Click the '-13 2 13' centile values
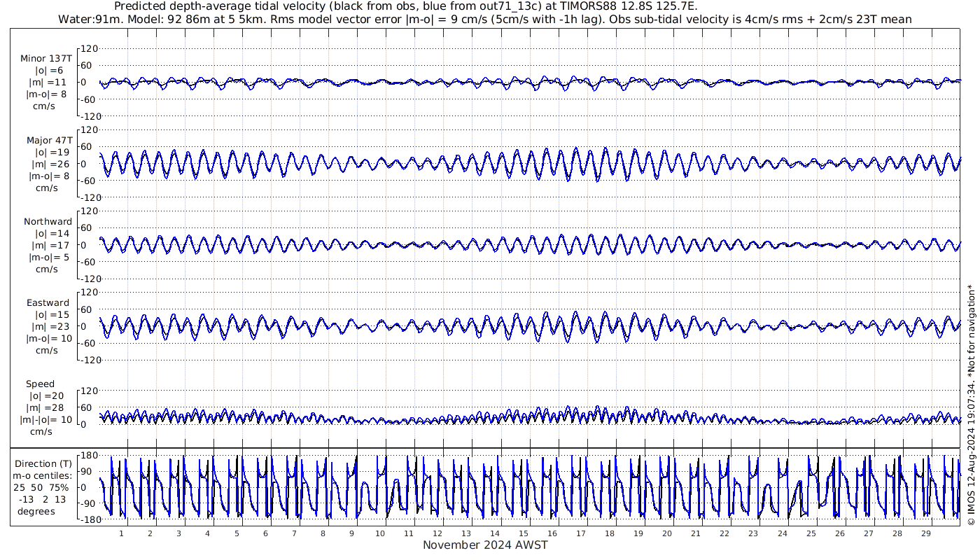 (x=43, y=499)
